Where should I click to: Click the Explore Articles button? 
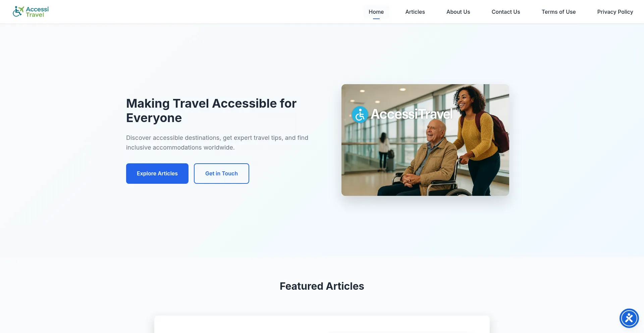point(157,173)
